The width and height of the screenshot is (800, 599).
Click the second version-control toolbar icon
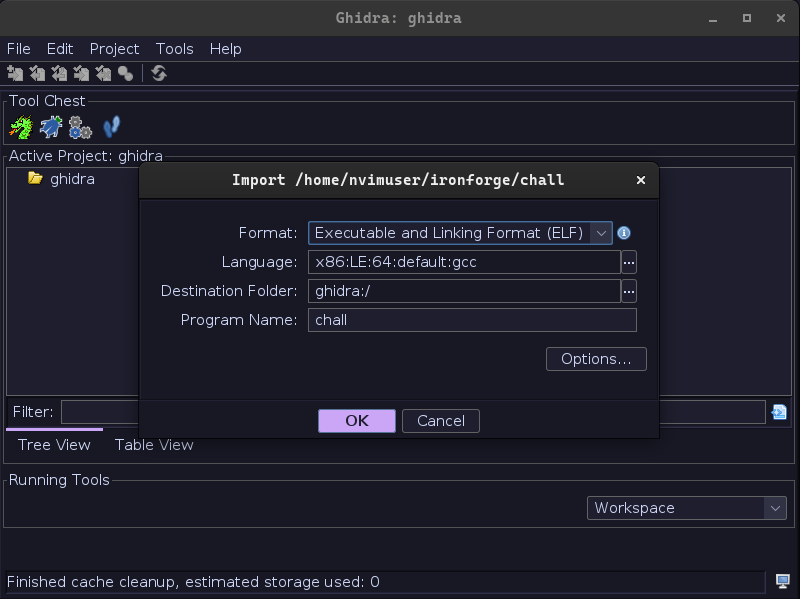point(37,73)
